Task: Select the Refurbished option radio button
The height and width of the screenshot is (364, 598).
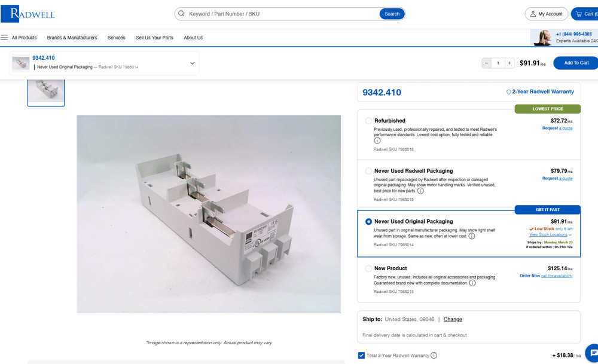Action: click(x=368, y=121)
